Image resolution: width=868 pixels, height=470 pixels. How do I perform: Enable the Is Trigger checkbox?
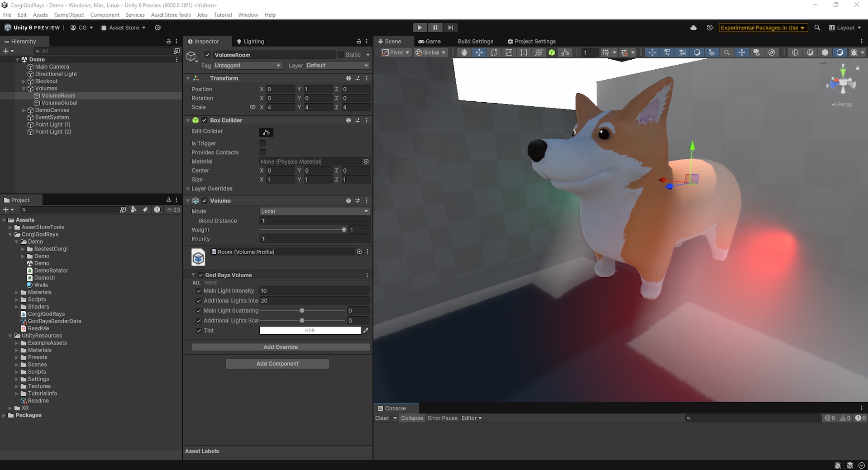pyautogui.click(x=262, y=143)
